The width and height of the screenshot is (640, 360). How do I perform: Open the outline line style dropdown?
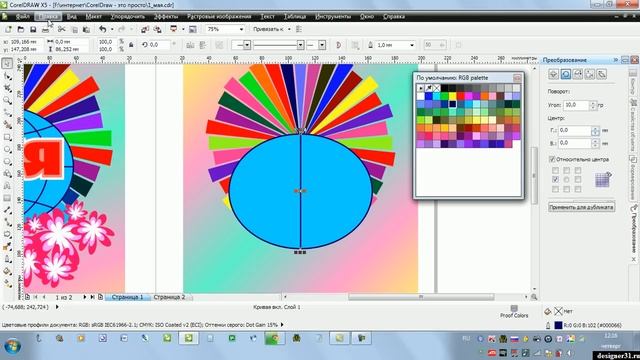tap(300, 45)
